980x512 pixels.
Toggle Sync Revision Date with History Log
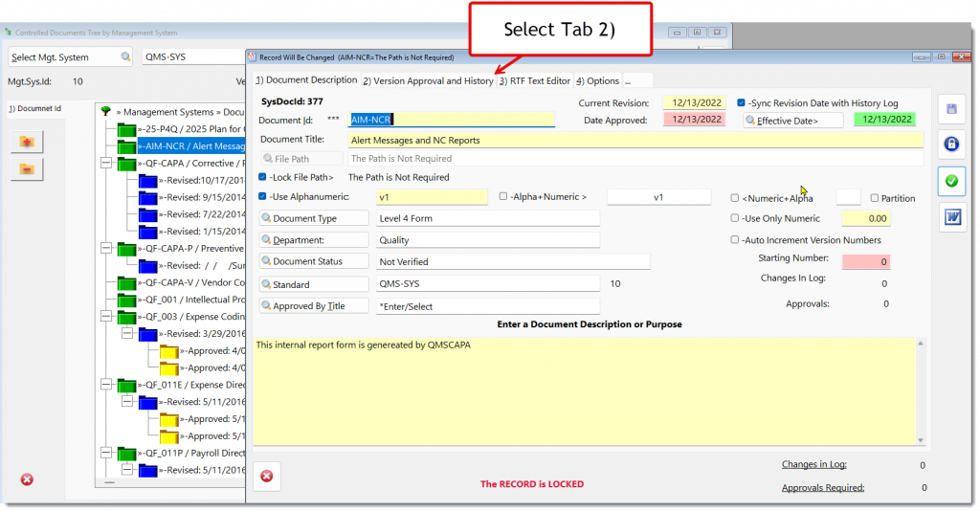pyautogui.click(x=741, y=102)
